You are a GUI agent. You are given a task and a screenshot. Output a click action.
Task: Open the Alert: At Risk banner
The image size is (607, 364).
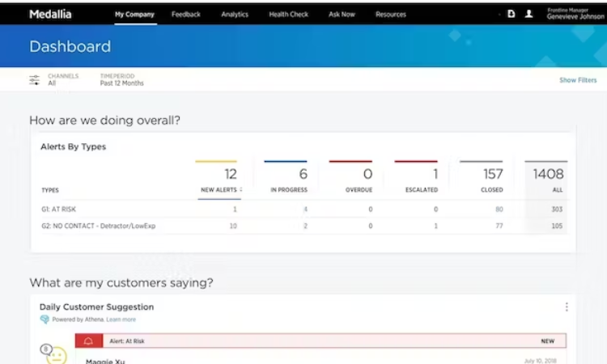point(320,341)
